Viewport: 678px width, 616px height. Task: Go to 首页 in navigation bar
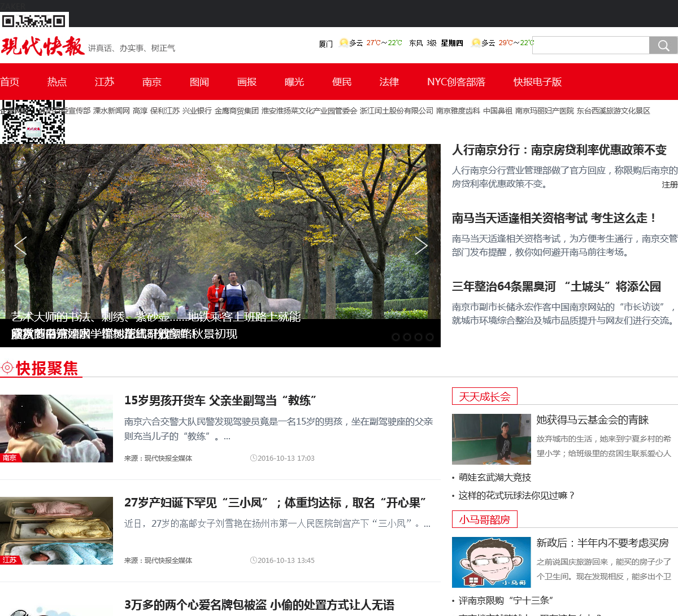[10, 82]
